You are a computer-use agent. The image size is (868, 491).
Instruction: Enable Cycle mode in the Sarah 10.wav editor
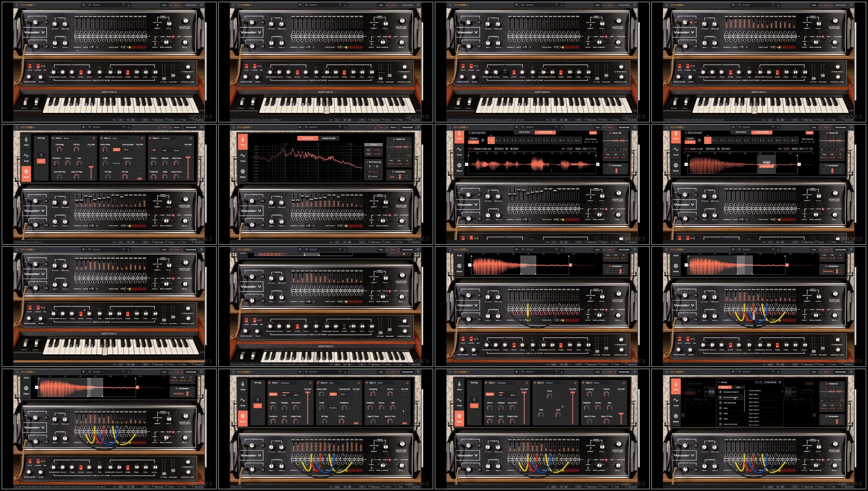pyautogui.click(x=690, y=142)
